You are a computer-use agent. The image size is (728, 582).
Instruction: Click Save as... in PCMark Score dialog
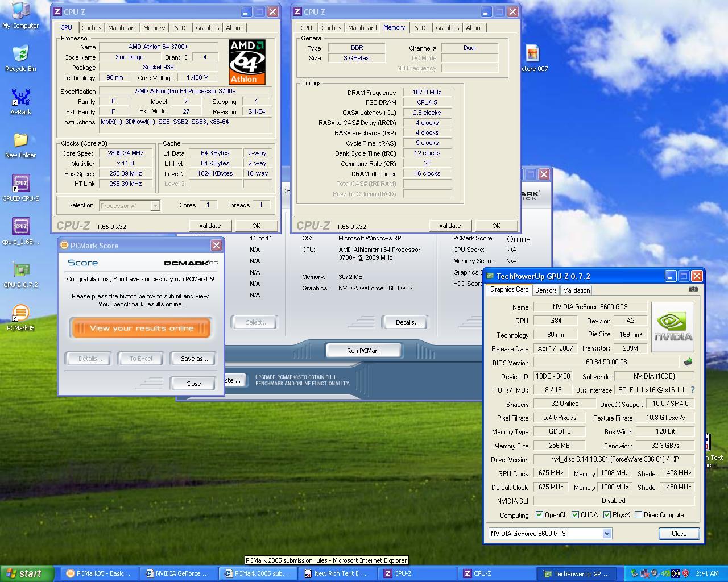click(x=194, y=359)
